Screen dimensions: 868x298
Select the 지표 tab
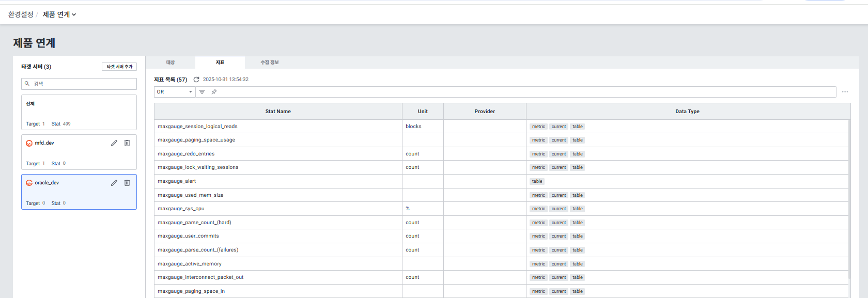(220, 62)
